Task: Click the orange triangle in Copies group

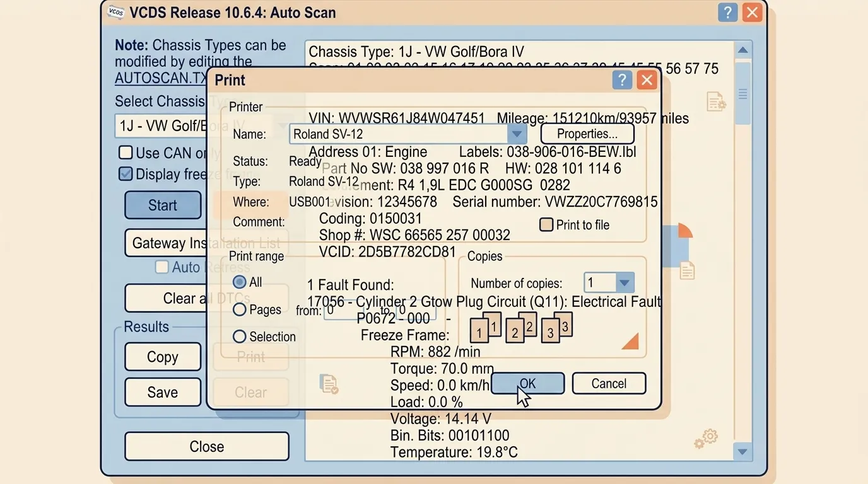Action: 631,341
